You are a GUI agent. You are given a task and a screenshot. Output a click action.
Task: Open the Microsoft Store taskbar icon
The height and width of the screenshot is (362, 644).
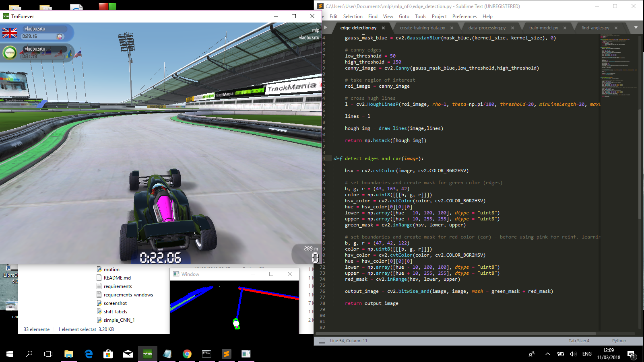click(x=108, y=354)
